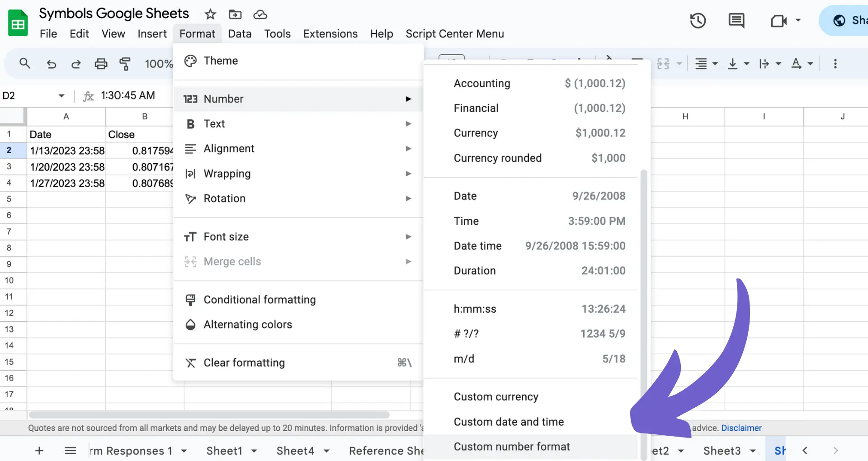The width and height of the screenshot is (868, 461).
Task: Open Sheet4 tab dropdown arrow
Action: point(326,451)
